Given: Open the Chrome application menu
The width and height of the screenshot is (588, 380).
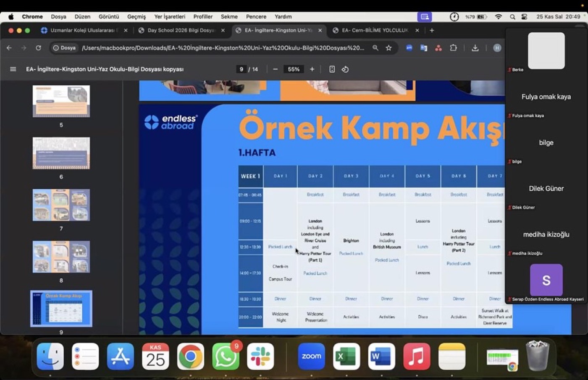Looking at the screenshot, I should [x=32, y=17].
